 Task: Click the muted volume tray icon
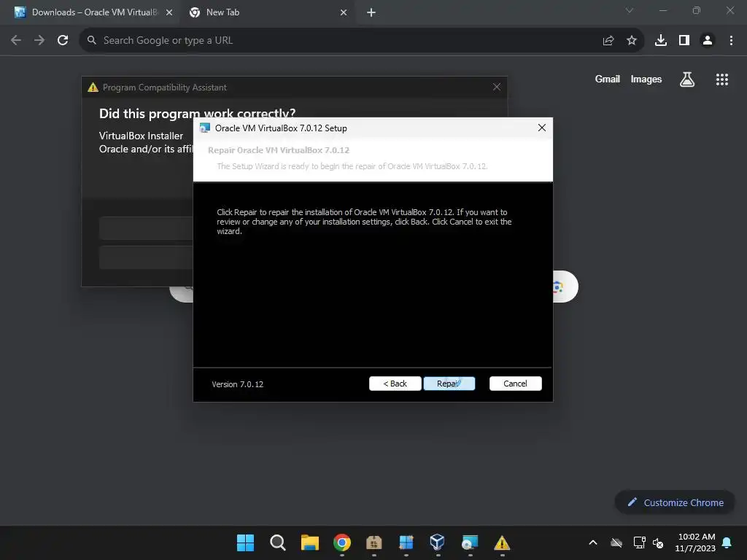(658, 542)
